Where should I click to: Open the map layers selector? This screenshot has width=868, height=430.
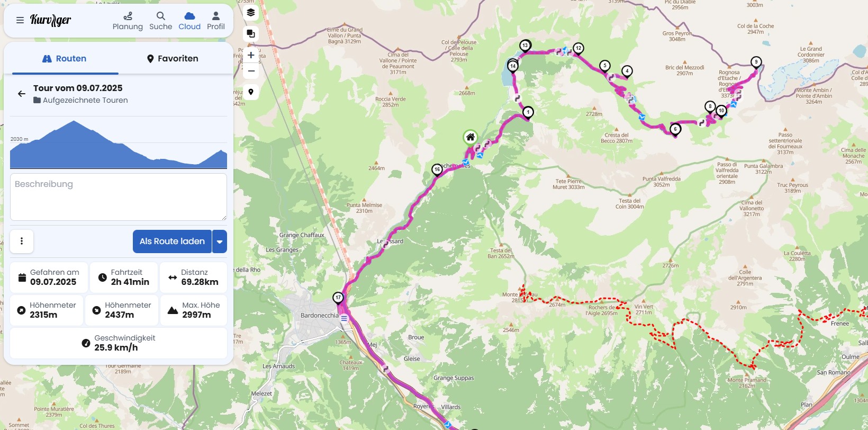coord(251,13)
